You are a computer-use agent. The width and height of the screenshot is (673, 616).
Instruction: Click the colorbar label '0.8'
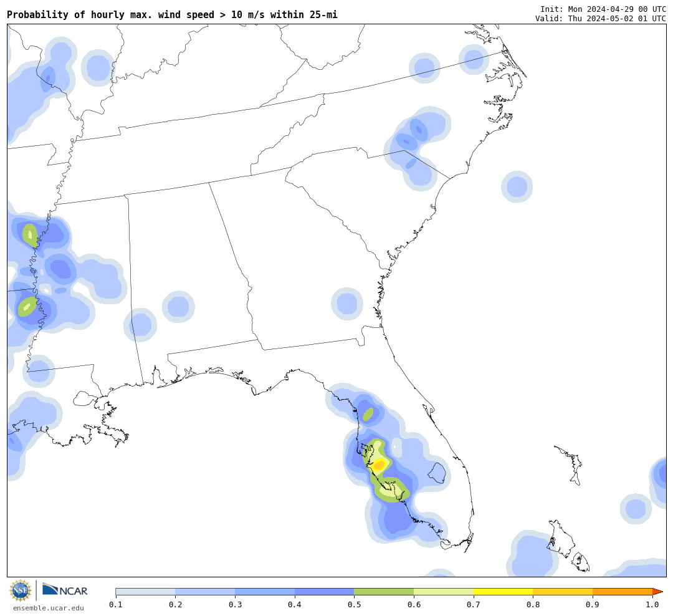[533, 605]
